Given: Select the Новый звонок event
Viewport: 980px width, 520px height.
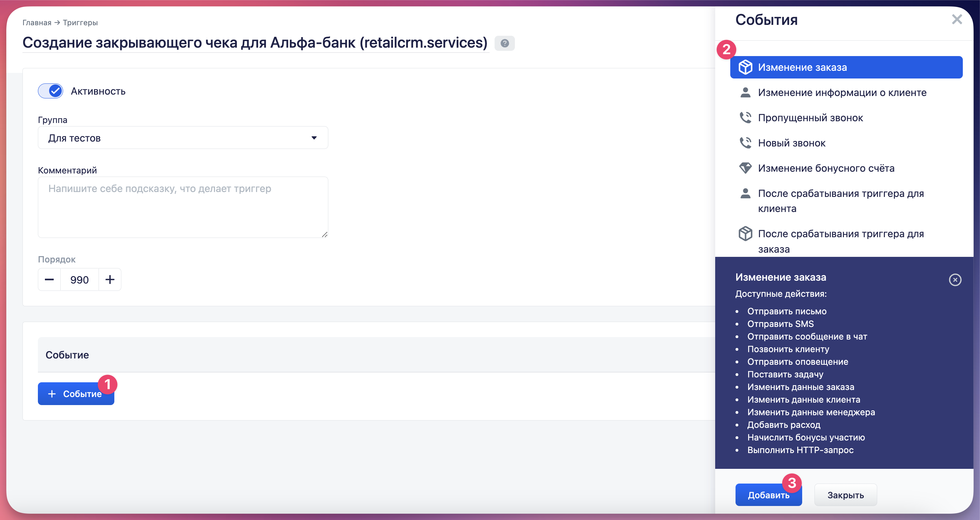Looking at the screenshot, I should [x=791, y=143].
